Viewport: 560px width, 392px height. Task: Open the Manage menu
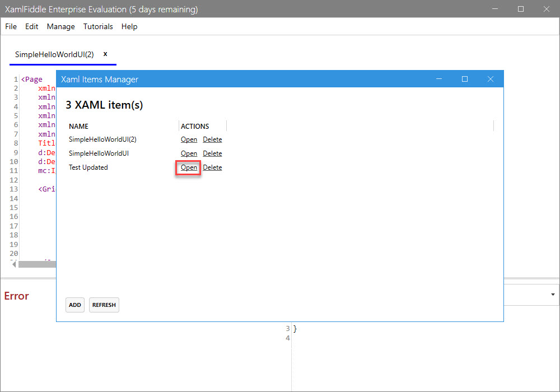[x=60, y=26]
